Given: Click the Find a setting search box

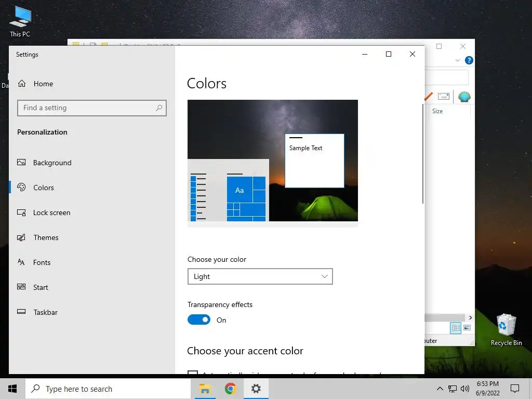Looking at the screenshot, I should [x=91, y=108].
